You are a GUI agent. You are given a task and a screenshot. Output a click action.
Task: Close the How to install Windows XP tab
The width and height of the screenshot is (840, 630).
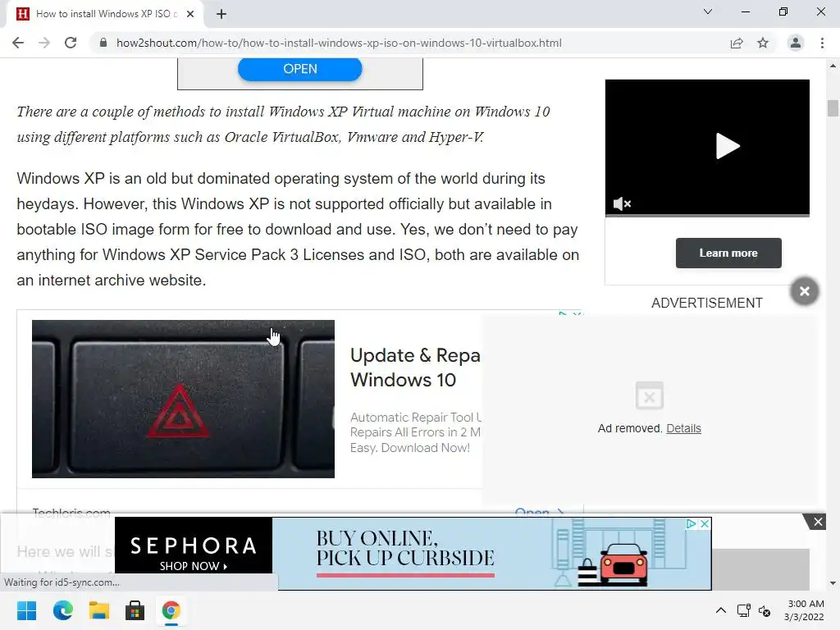coord(190,14)
